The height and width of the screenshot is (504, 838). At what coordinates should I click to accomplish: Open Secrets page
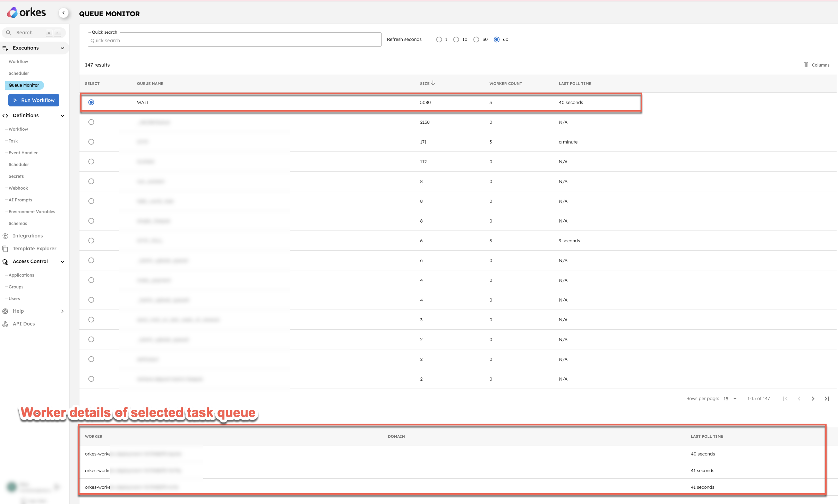16,176
